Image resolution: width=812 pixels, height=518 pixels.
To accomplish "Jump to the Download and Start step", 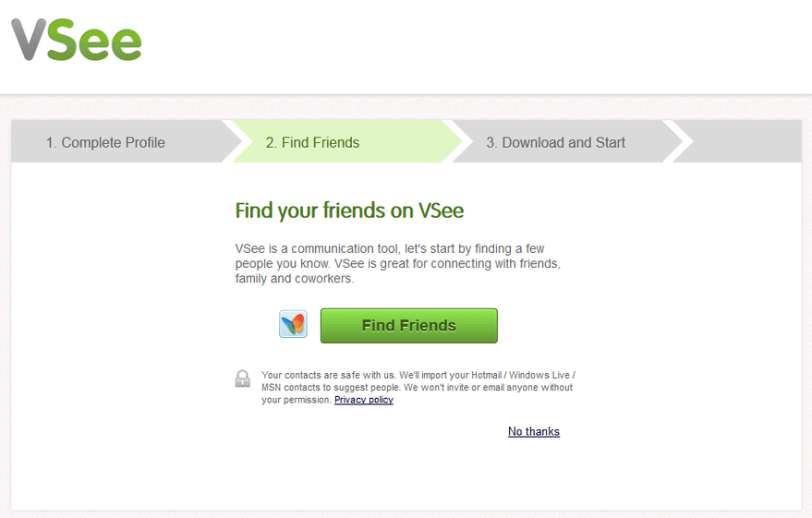I will coord(555,142).
